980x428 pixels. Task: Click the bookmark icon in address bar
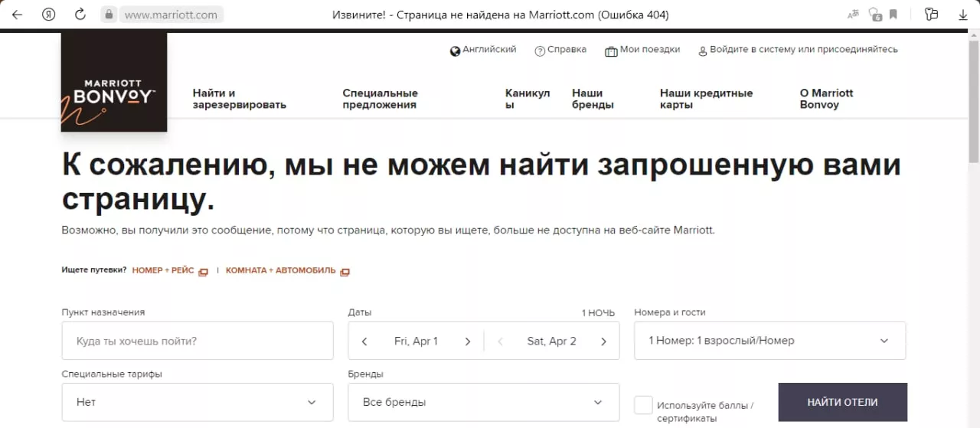coord(893,15)
